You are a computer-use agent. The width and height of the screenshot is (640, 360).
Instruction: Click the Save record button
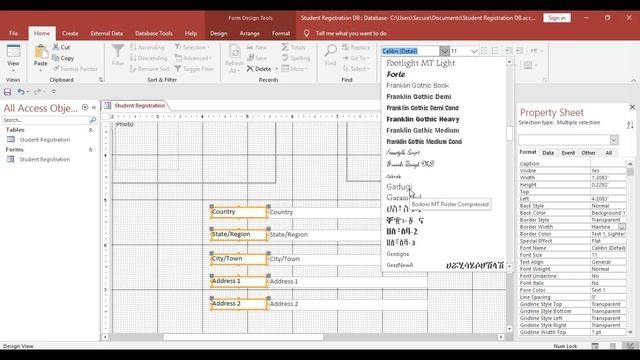[257, 58]
